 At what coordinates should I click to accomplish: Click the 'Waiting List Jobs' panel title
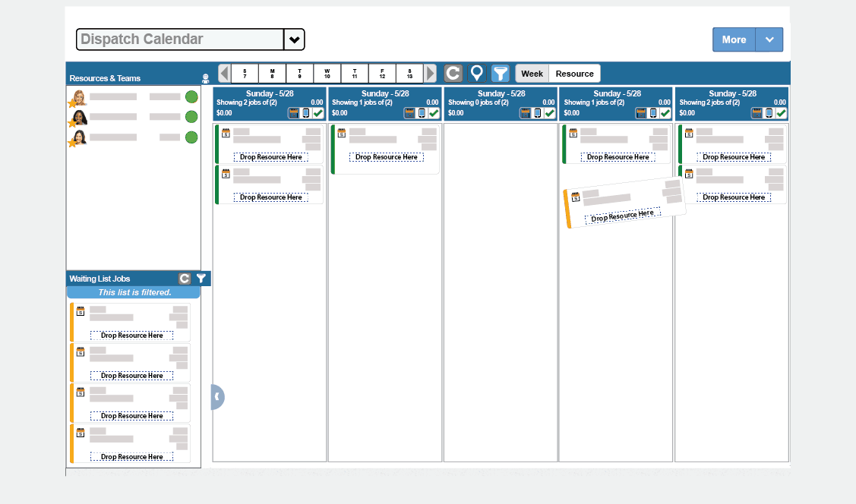(x=99, y=279)
